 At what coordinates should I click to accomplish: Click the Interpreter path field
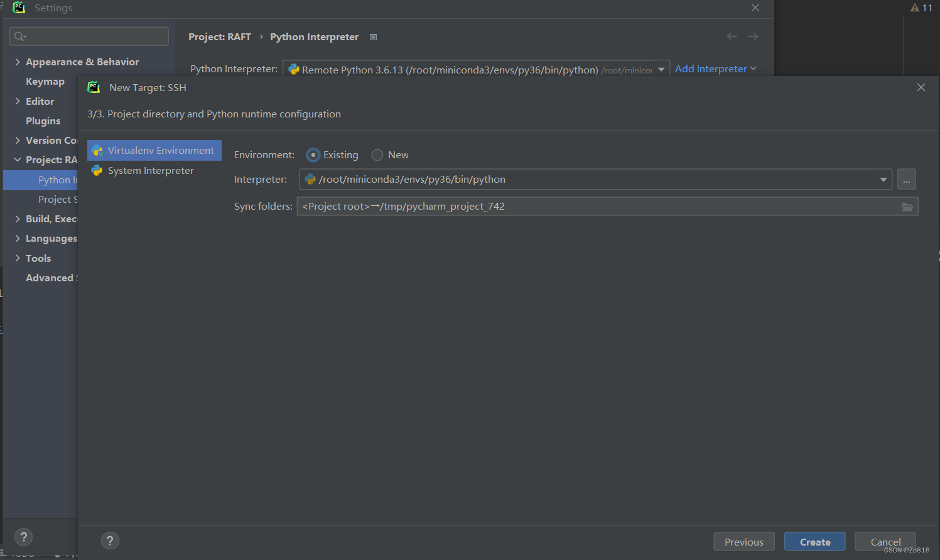tap(595, 180)
